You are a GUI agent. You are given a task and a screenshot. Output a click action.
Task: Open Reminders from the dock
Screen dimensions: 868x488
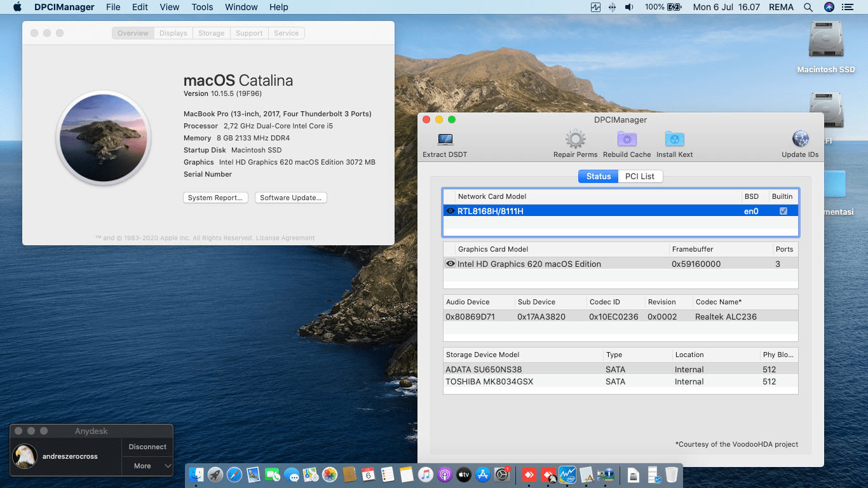(x=387, y=474)
